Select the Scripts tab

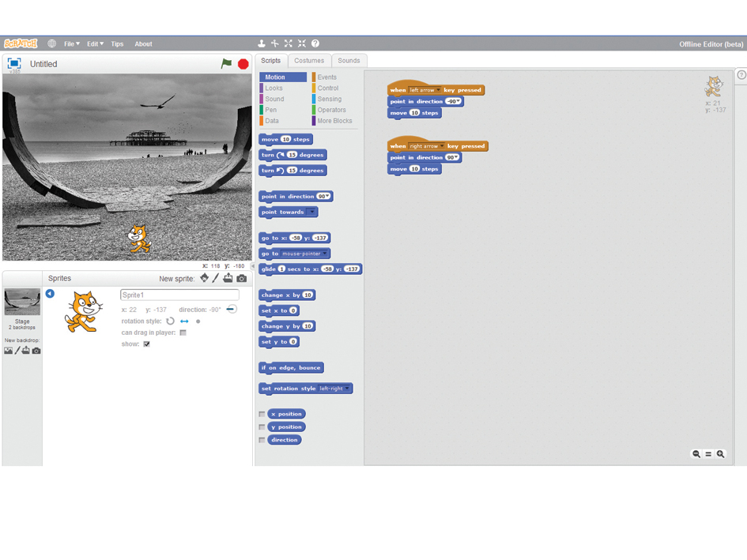coord(271,61)
